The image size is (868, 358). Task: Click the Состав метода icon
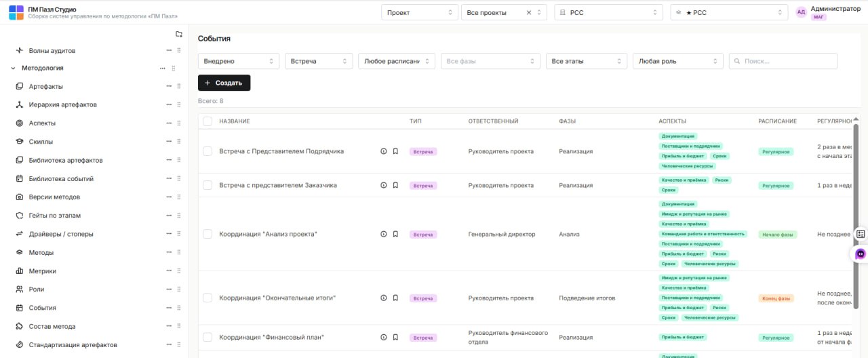point(20,326)
